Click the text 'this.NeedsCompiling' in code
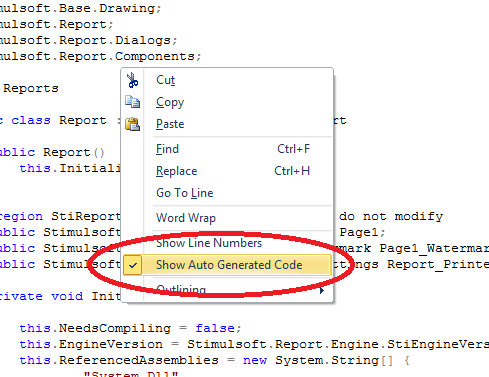This screenshot has height=377, width=489. click(95, 328)
